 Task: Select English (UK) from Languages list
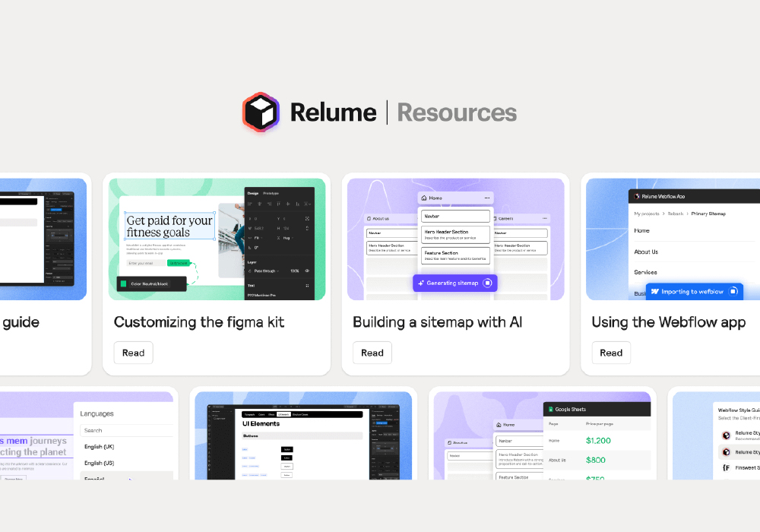pyautogui.click(x=100, y=446)
